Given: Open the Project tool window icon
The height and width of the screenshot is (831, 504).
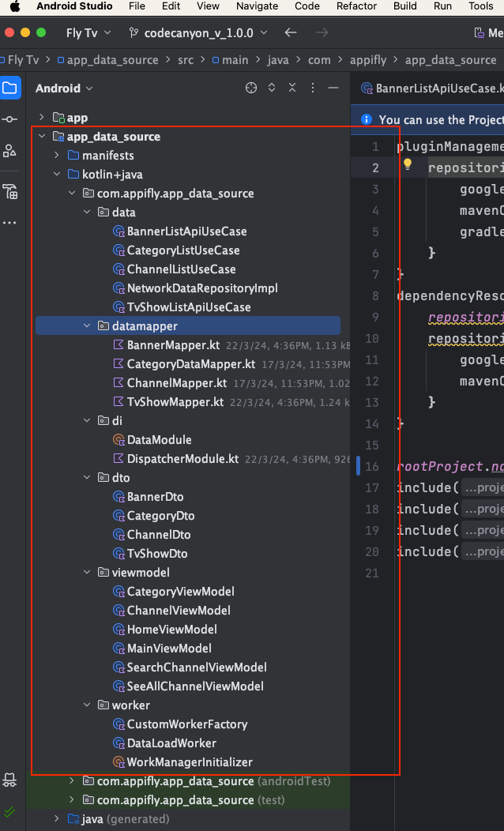Looking at the screenshot, I should [x=10, y=88].
